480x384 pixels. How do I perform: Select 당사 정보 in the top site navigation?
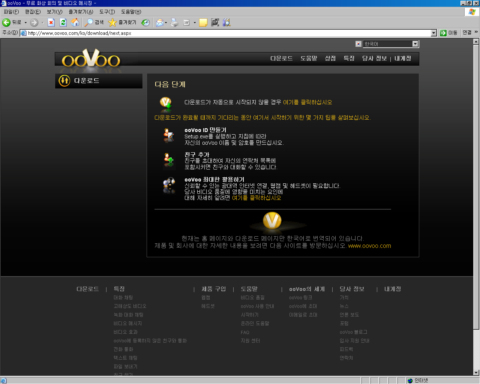tap(374, 58)
